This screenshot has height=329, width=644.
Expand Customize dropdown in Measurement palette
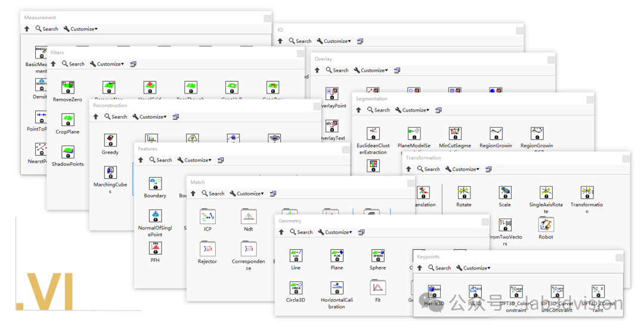[80, 29]
